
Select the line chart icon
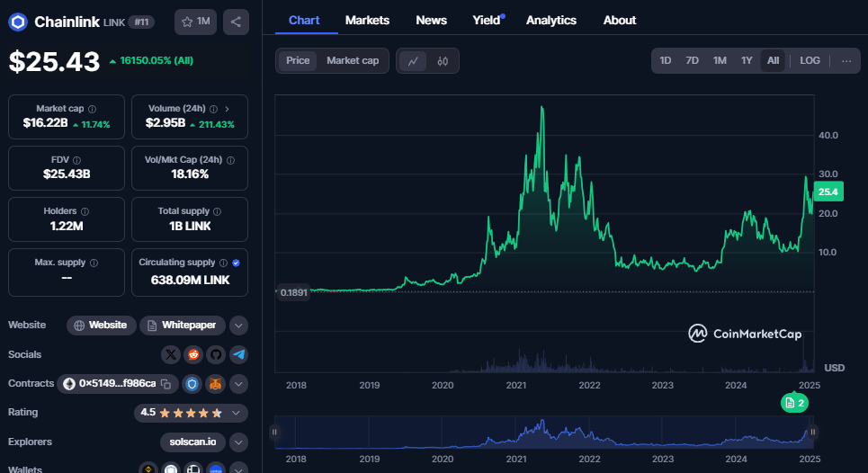(413, 61)
